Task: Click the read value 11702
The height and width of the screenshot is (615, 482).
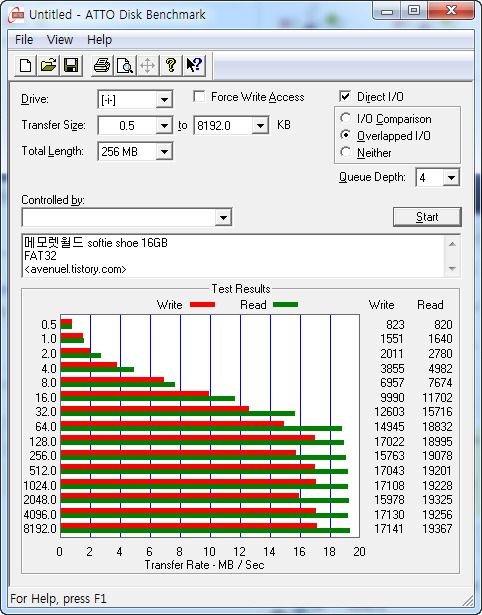Action: [437, 398]
